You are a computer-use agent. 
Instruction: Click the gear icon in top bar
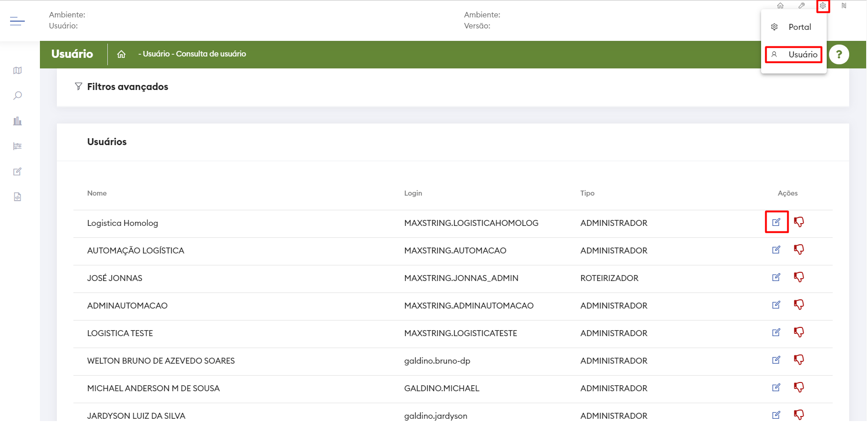823,6
